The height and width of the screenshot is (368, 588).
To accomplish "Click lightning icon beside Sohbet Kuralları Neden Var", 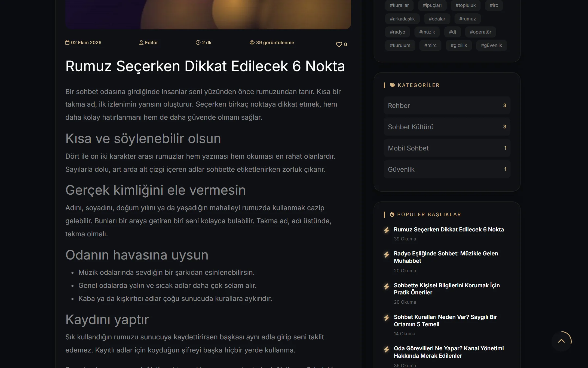I will pos(387,318).
